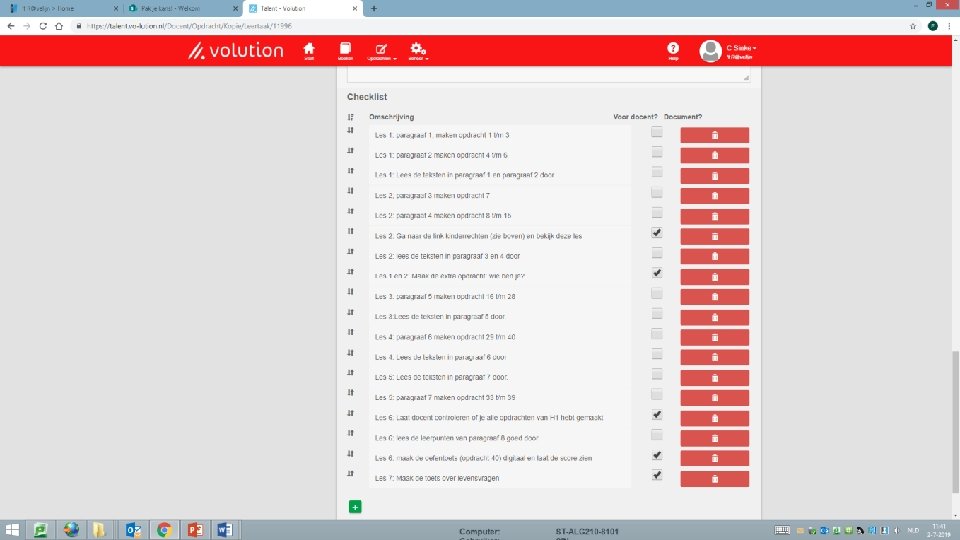960x540 pixels.
Task: Click the book icon in the red navigation bar
Action: point(345,50)
